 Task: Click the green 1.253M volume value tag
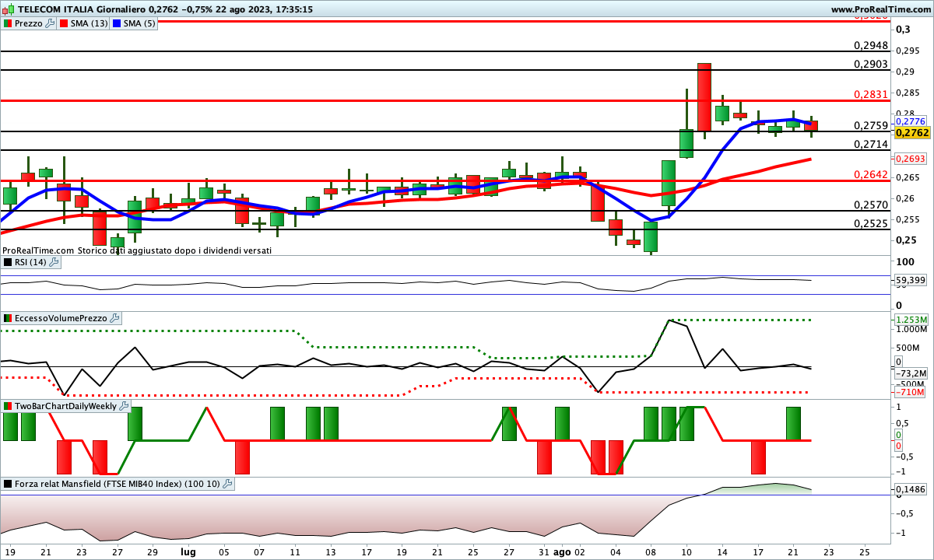(911, 320)
